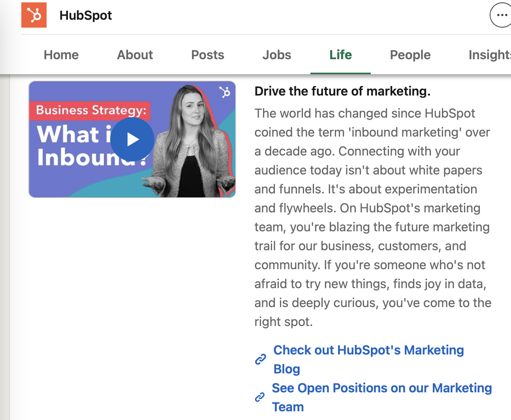The height and width of the screenshot is (420, 511).
Task: Open the more options ellipsis menu
Action: pos(502,15)
